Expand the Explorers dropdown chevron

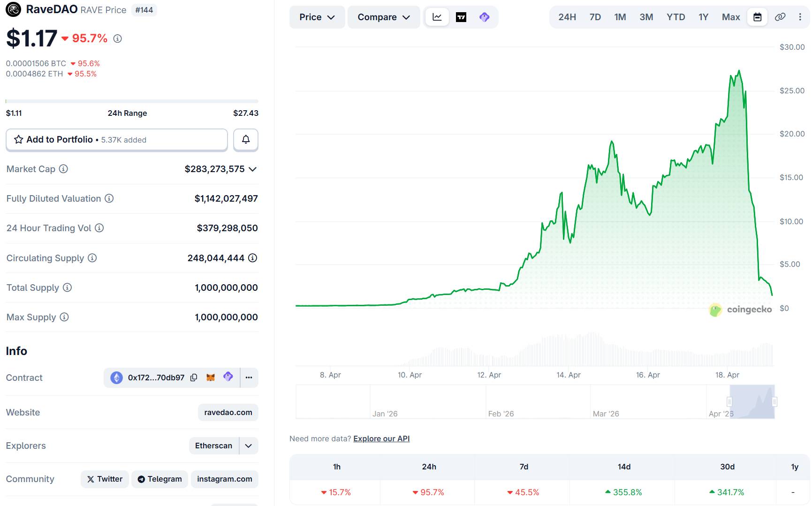click(249, 446)
